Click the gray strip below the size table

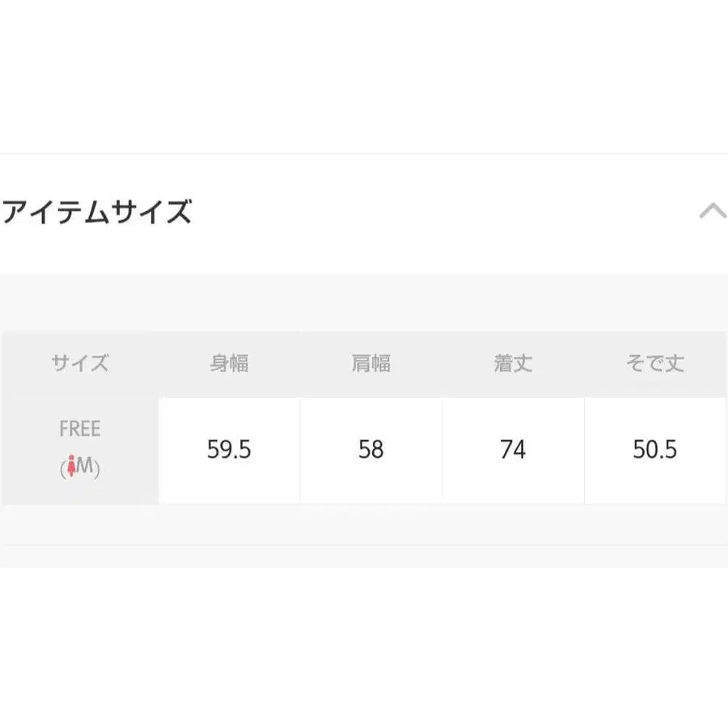tap(364, 525)
